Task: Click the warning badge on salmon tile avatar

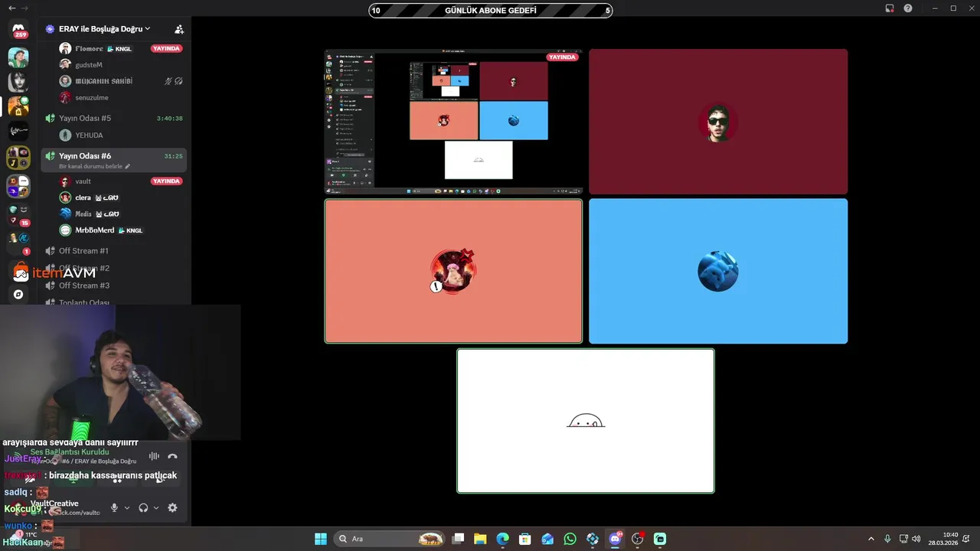Action: [436, 287]
